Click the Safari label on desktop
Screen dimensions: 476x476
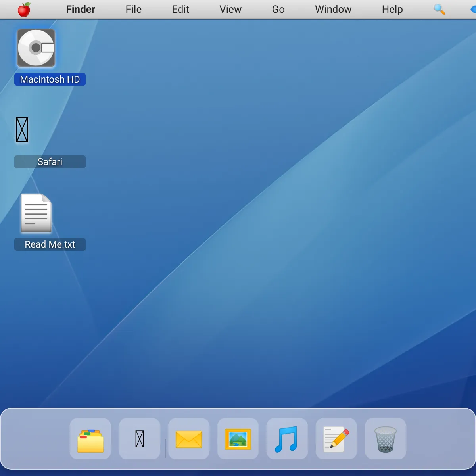[50, 162]
